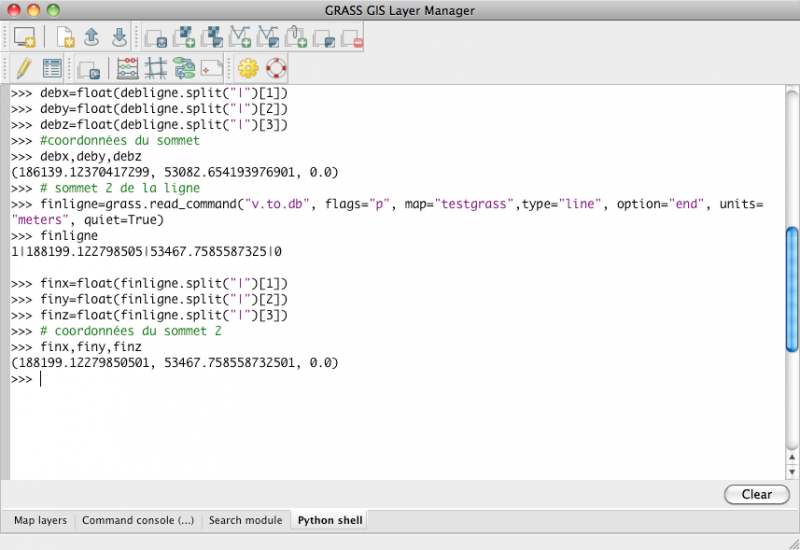
Task: Go to the Search module tab
Action: click(x=245, y=520)
